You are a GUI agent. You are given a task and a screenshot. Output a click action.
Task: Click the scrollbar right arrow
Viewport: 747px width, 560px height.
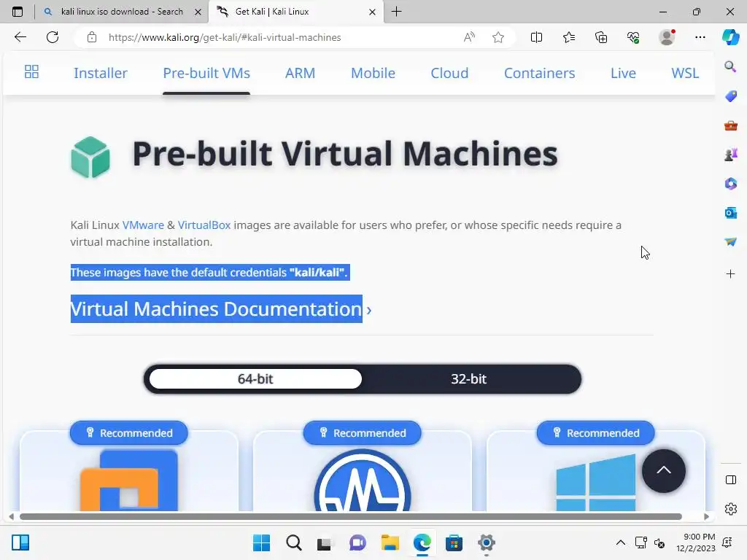[706, 517]
